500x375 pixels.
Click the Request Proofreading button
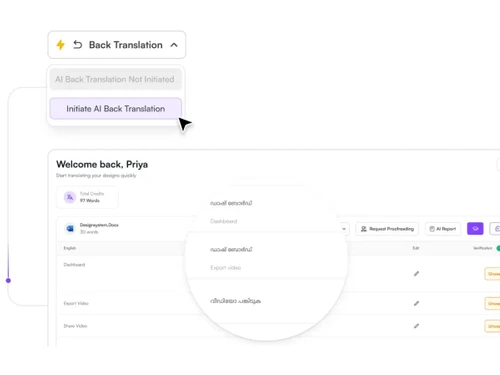(x=387, y=229)
